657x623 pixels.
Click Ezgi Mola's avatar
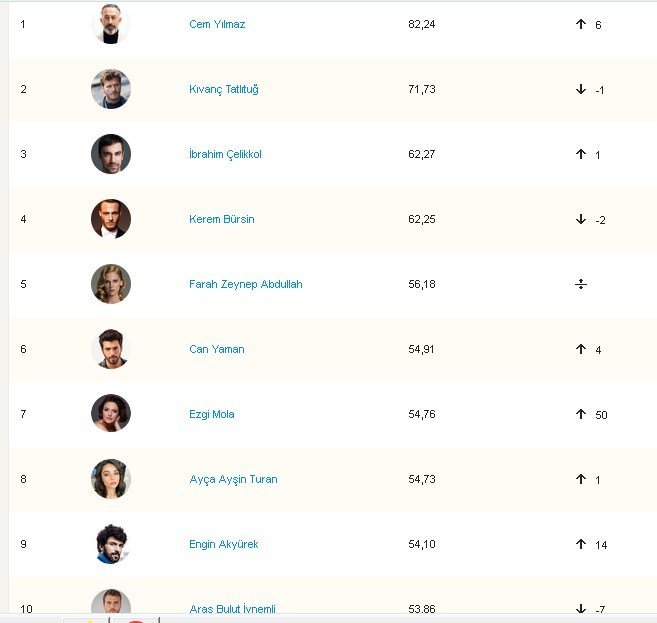point(110,414)
